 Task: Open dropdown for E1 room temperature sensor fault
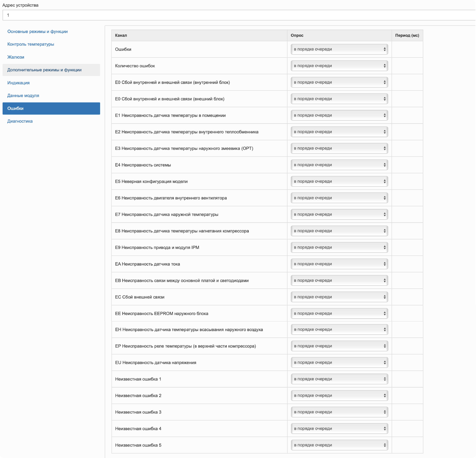coord(339,115)
